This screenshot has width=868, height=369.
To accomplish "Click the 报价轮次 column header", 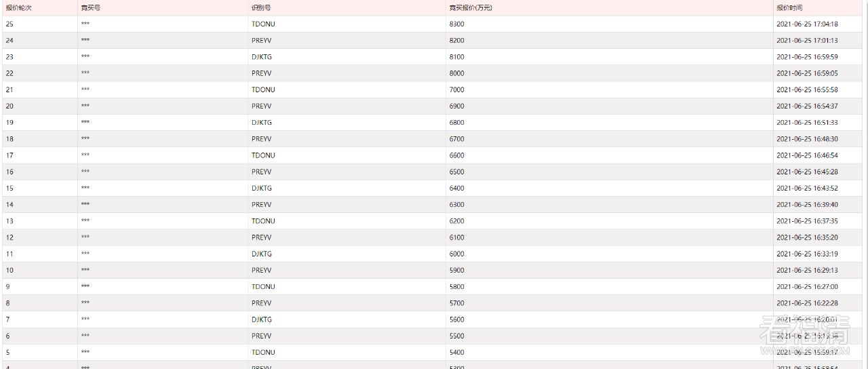I will [x=19, y=7].
